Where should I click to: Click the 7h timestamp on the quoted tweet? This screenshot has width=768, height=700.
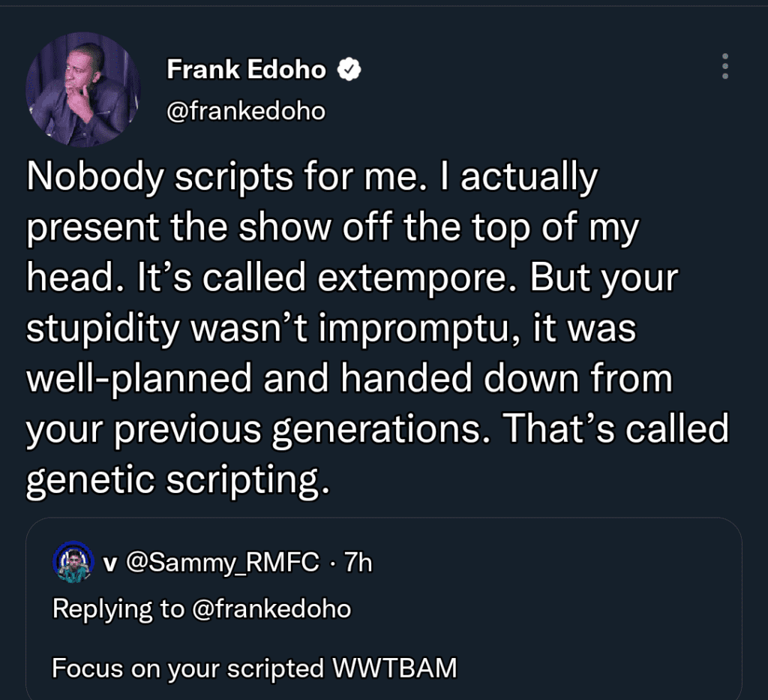[358, 563]
